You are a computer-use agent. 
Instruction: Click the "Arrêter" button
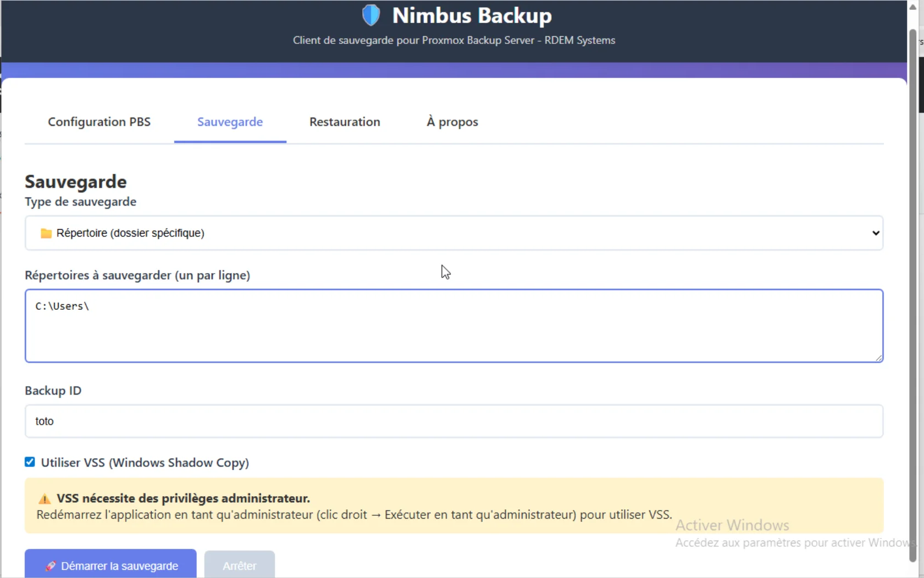[x=239, y=565]
